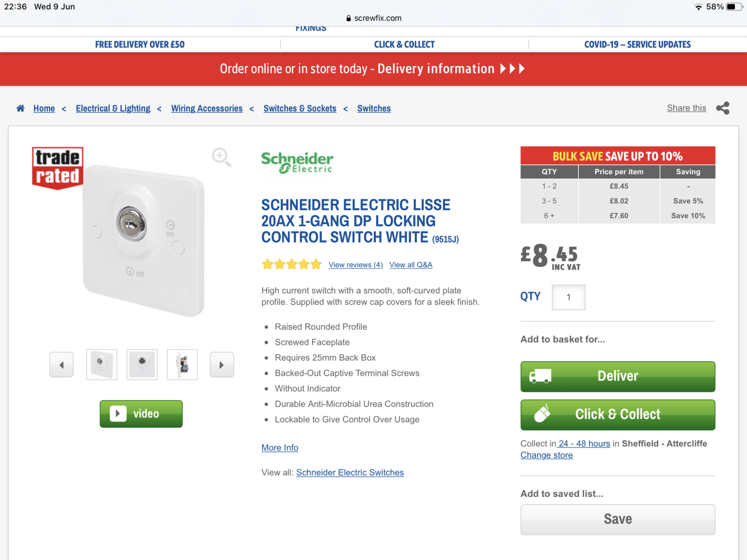Screen dimensions: 747x560
Task: Play the product video
Action: tap(141, 414)
